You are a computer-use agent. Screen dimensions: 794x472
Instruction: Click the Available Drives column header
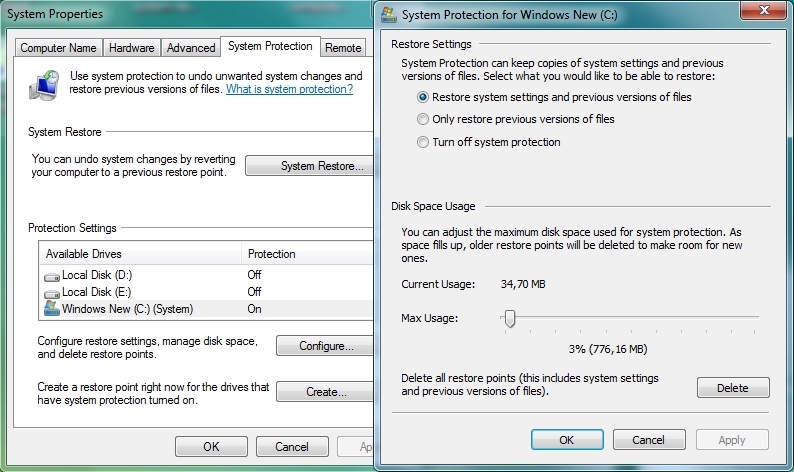[140, 254]
